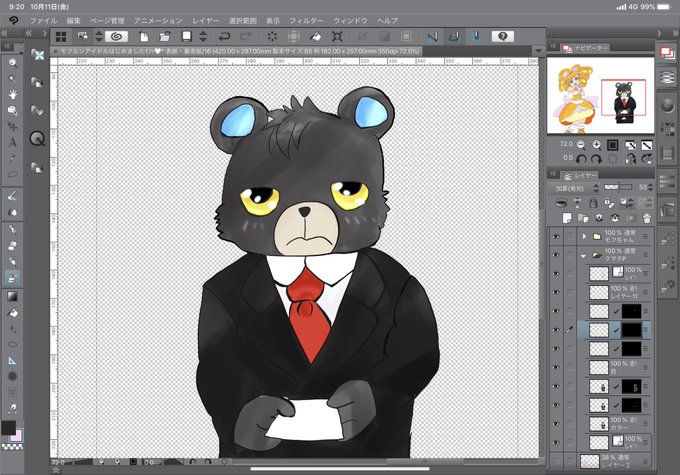Screen dimensions: 680x475
Task: Hide layer レイヤー 11
Action: coord(556,292)
